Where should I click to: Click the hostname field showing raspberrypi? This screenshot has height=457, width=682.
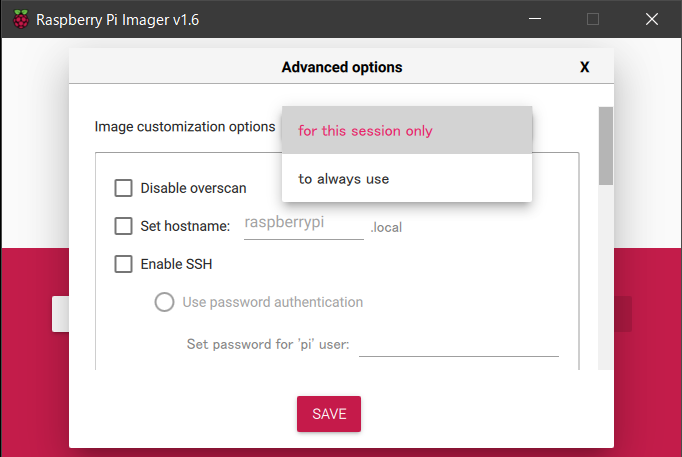(x=304, y=224)
